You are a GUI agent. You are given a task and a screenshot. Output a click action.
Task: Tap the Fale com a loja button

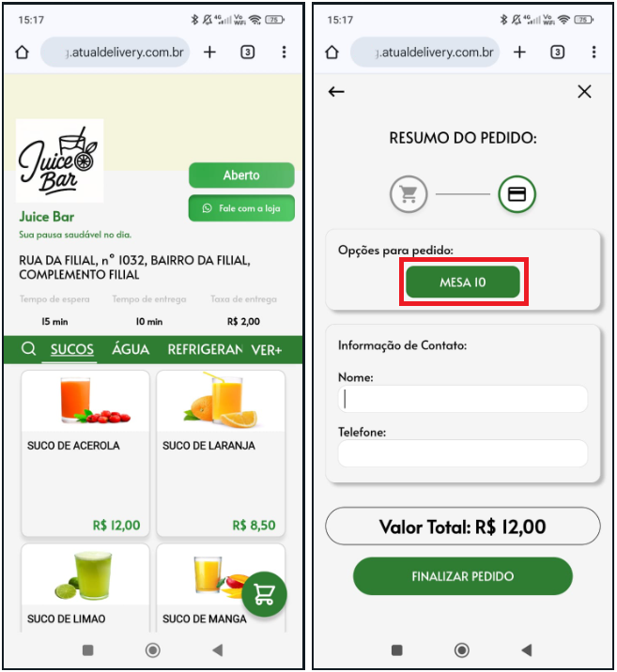[241, 208]
